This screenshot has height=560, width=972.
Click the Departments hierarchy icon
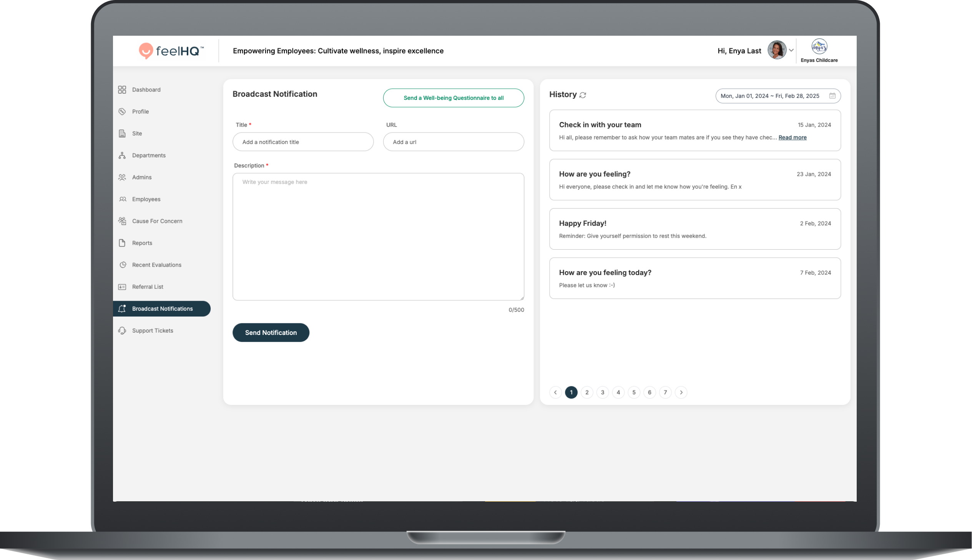click(122, 156)
